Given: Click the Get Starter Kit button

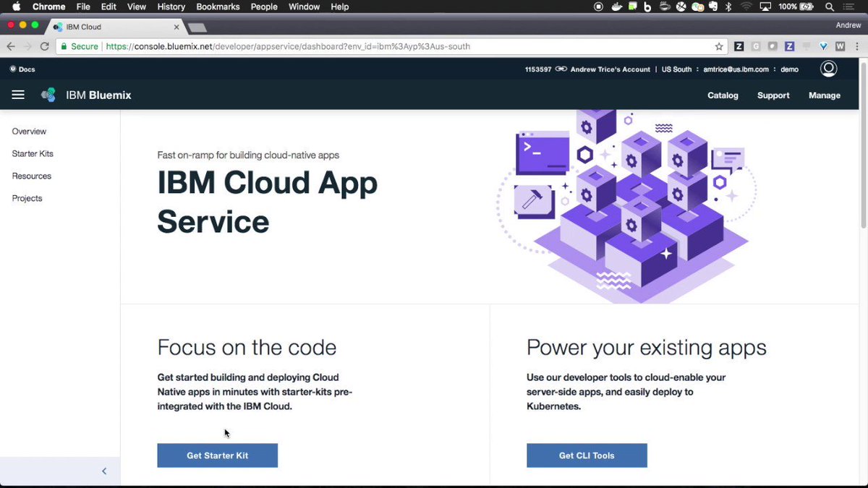Looking at the screenshot, I should (x=218, y=455).
